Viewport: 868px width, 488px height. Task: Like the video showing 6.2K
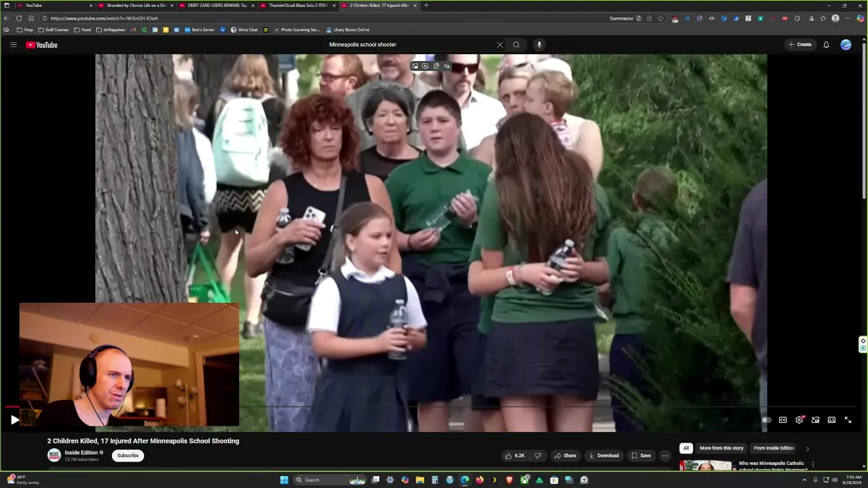tap(515, 455)
